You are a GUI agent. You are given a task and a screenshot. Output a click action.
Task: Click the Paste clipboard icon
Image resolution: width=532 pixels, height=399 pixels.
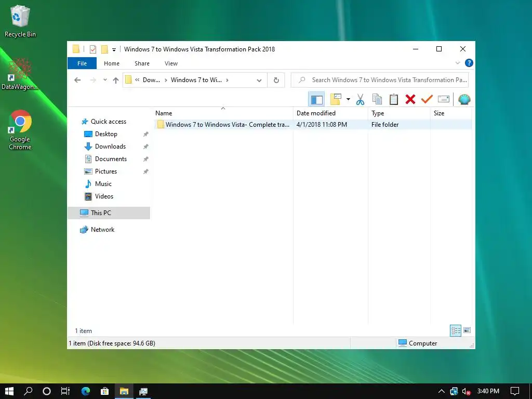tap(394, 99)
